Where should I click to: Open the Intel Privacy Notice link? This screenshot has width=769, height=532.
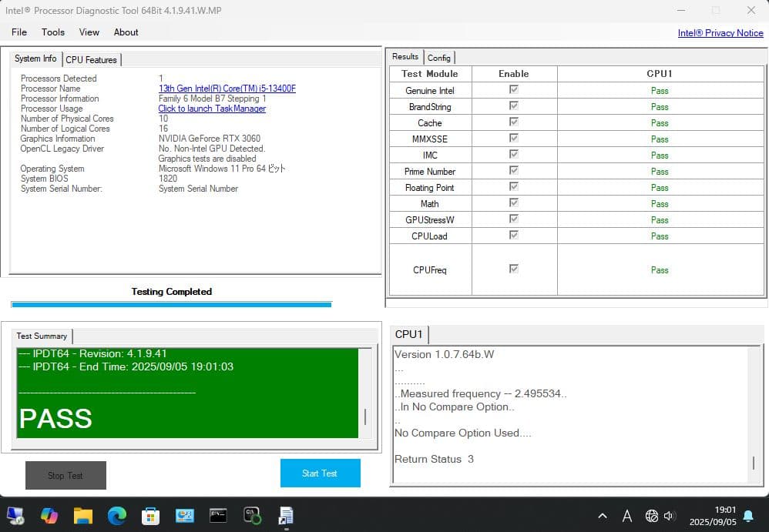720,33
